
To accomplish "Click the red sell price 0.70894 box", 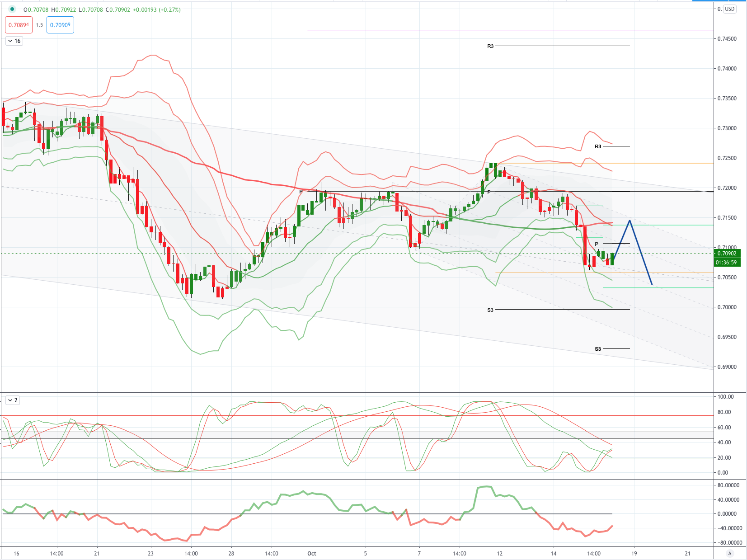I will click(19, 25).
